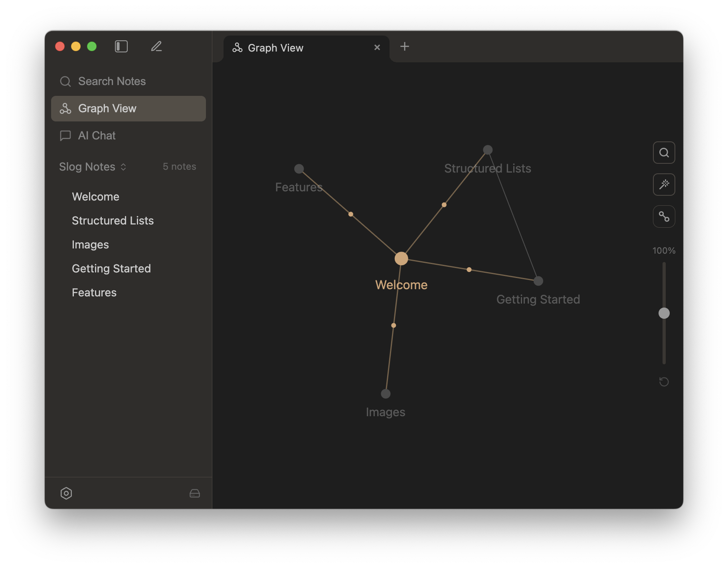Click the magnifier icon beside the graph
The width and height of the screenshot is (728, 568).
(x=664, y=153)
